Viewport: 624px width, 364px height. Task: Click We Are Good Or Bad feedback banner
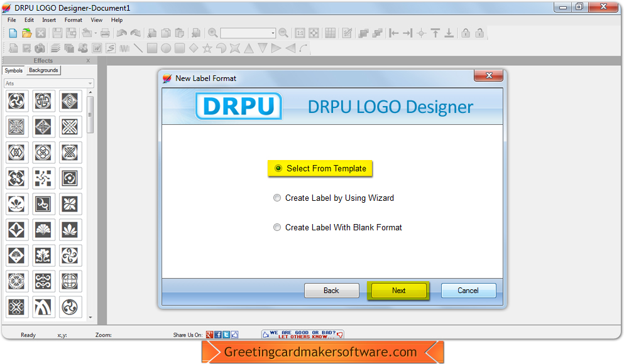click(303, 335)
